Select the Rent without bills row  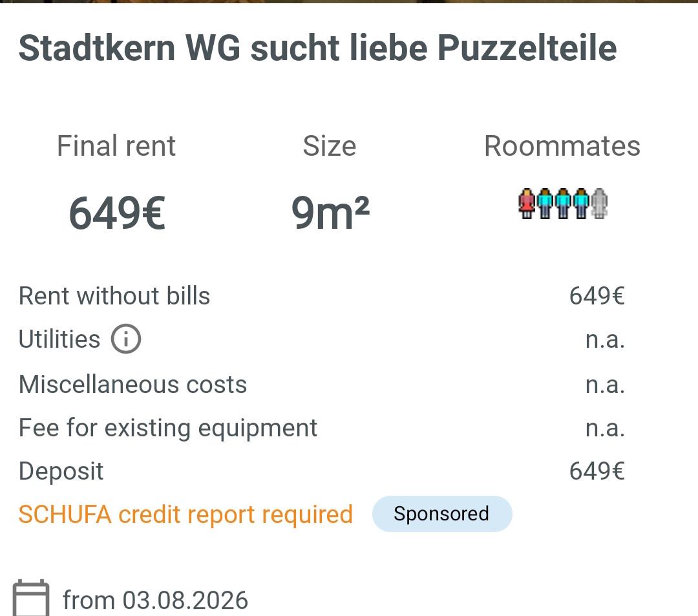point(322,296)
